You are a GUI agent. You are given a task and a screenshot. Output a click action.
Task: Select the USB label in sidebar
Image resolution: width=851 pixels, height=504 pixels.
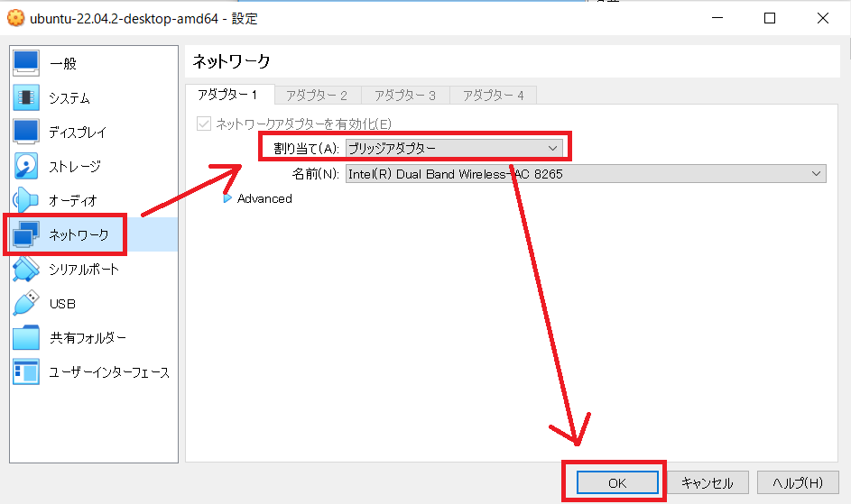point(62,304)
